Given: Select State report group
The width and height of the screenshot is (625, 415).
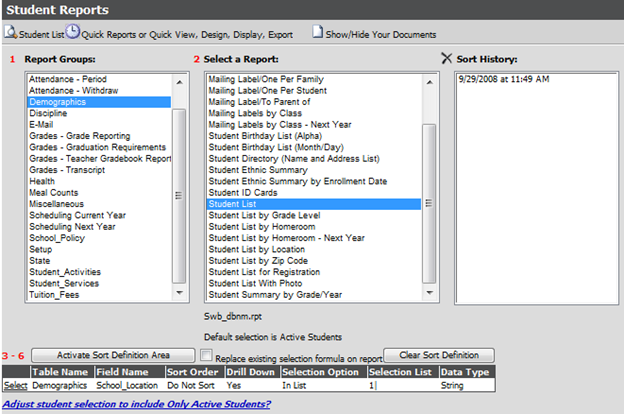Looking at the screenshot, I should [99, 261].
